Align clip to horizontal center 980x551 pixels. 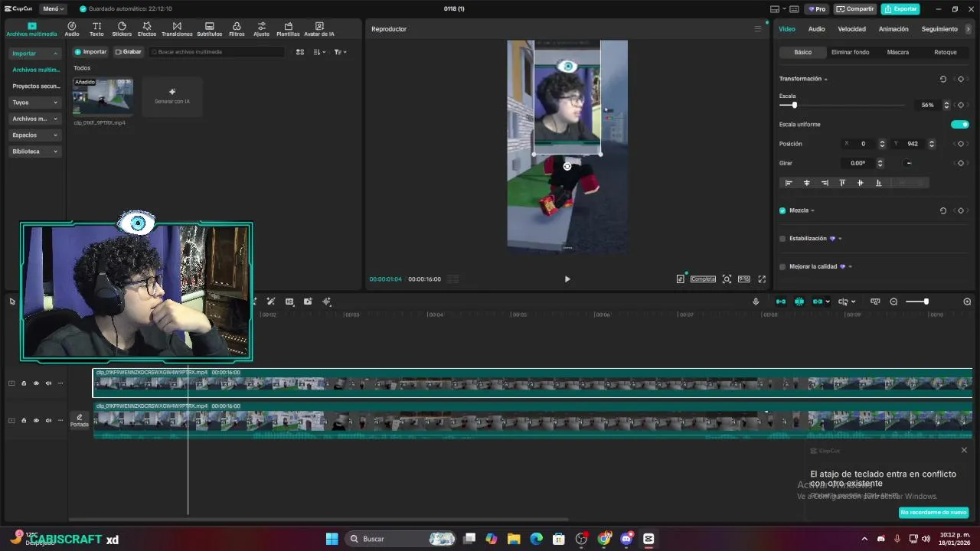click(x=806, y=183)
